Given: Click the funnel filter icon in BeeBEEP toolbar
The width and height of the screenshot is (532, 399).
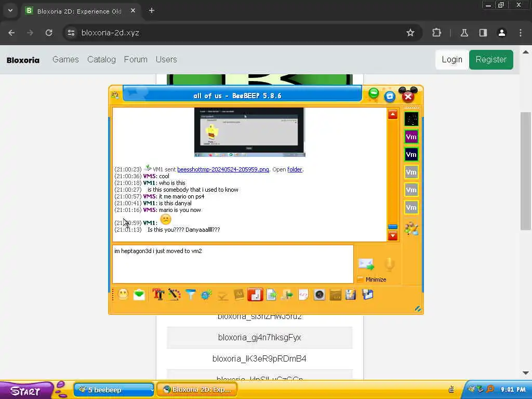Looking at the screenshot, I should [x=190, y=294].
